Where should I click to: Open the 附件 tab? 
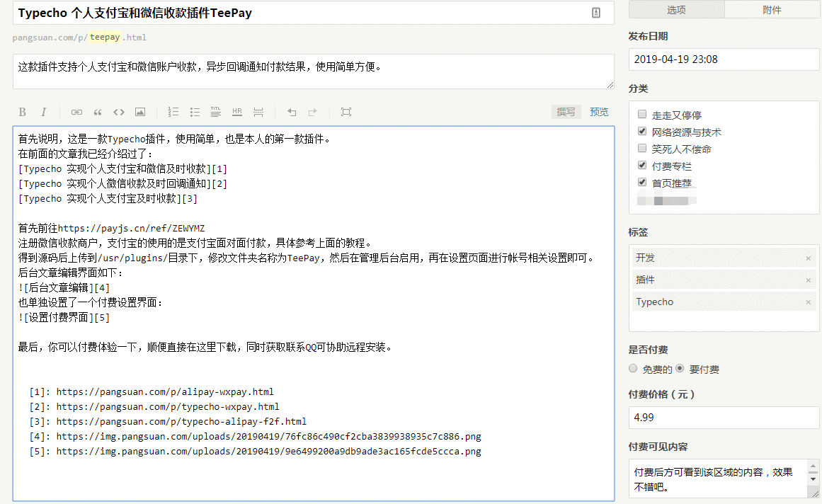(x=772, y=10)
